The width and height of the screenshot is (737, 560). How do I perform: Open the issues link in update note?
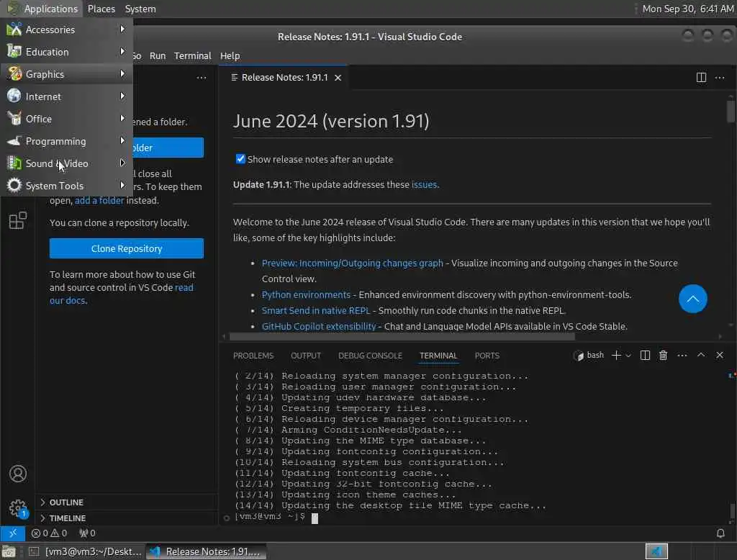pos(424,184)
